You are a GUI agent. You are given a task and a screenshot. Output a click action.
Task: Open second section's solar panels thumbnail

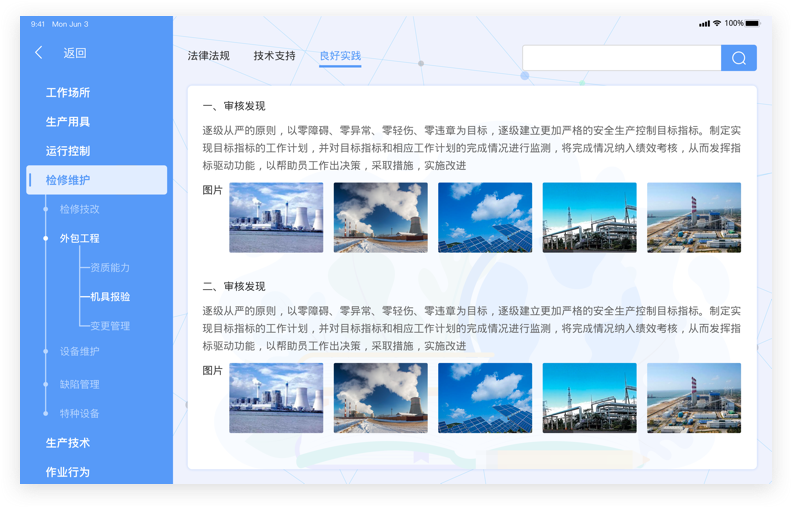485,398
